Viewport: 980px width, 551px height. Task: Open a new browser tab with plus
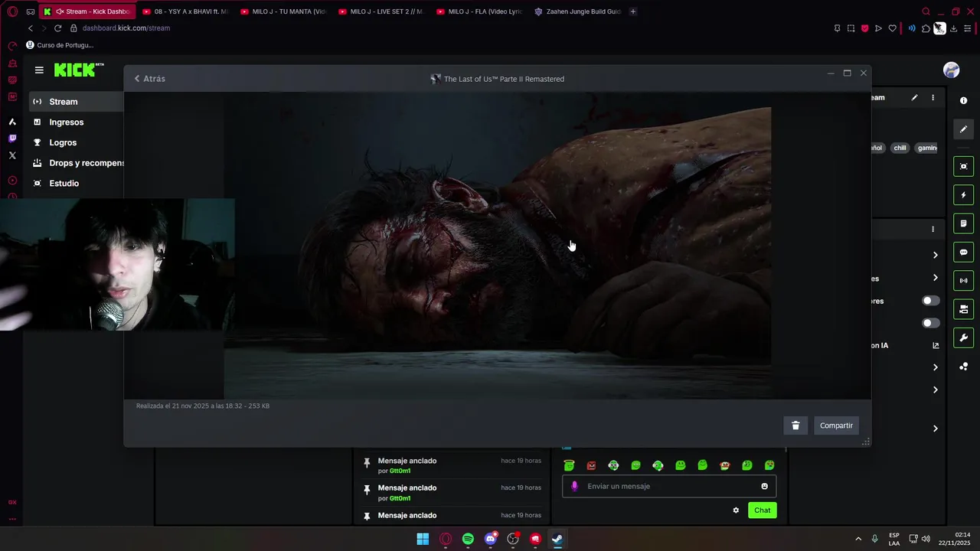(632, 11)
